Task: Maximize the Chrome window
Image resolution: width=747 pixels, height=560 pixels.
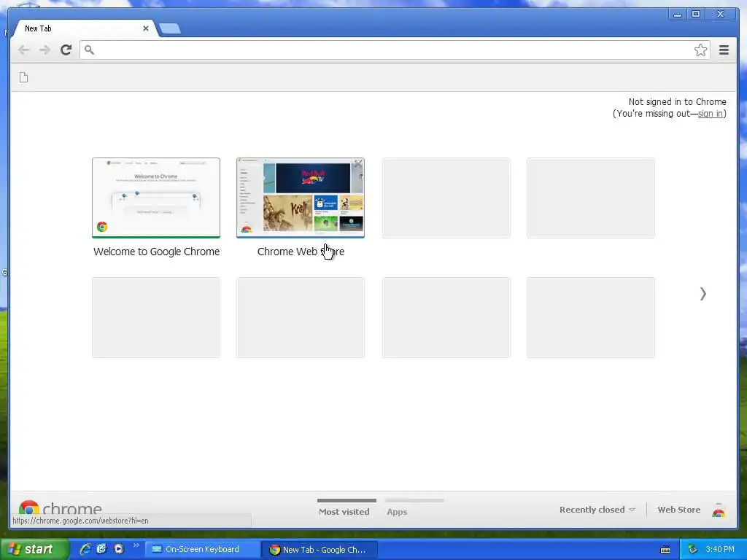Action: pyautogui.click(x=696, y=15)
